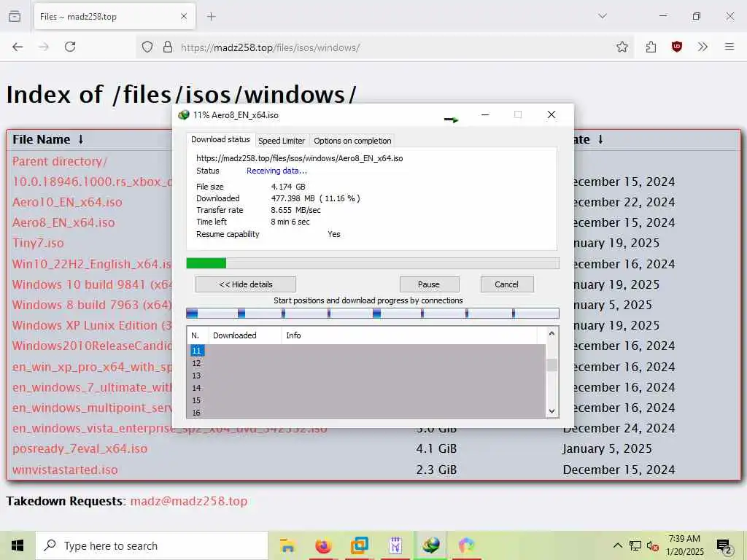Open posready_7eval_x64.iso link

pos(80,448)
